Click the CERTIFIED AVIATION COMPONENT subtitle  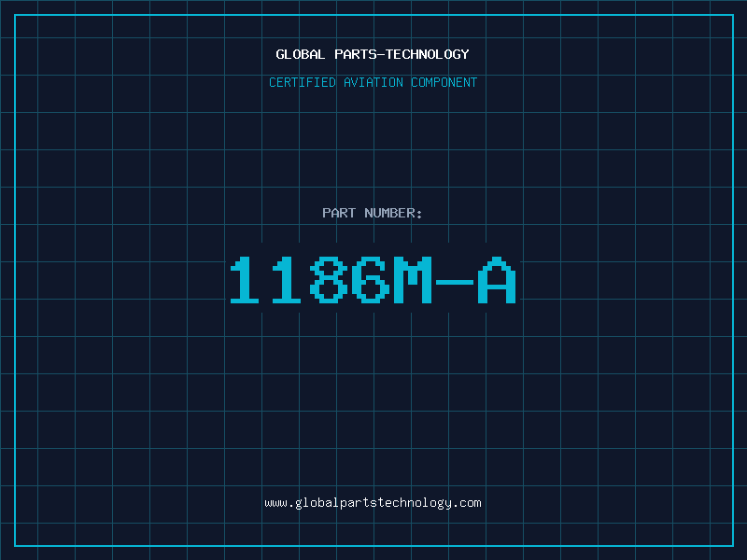(373, 83)
